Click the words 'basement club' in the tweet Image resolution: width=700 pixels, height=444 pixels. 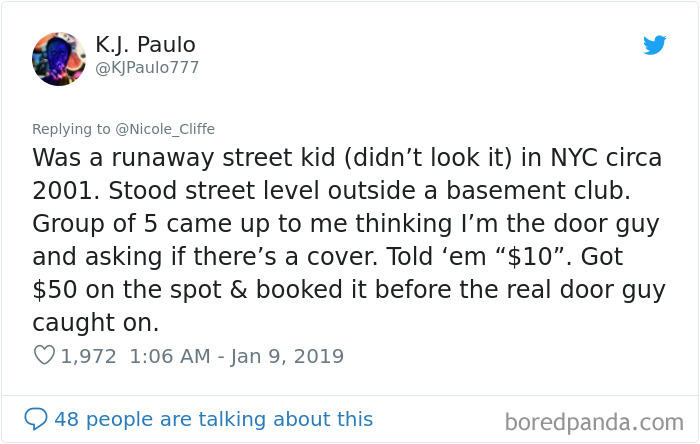click(538, 191)
